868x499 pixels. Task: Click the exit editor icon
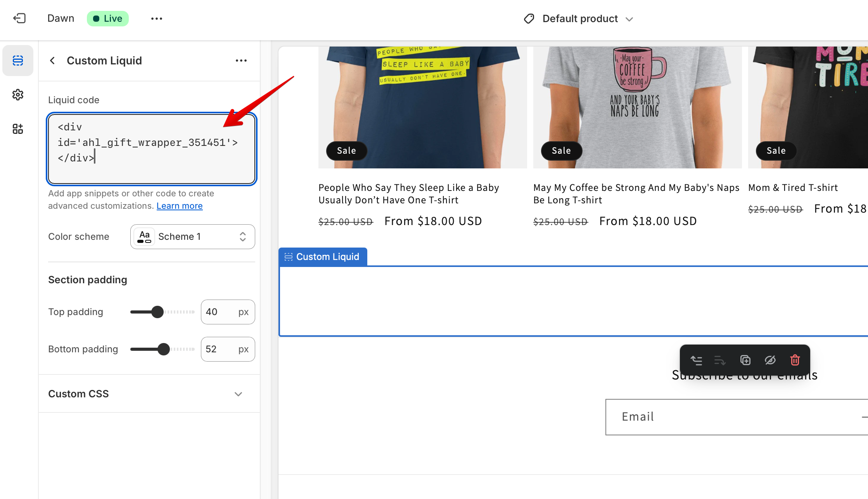coord(19,18)
